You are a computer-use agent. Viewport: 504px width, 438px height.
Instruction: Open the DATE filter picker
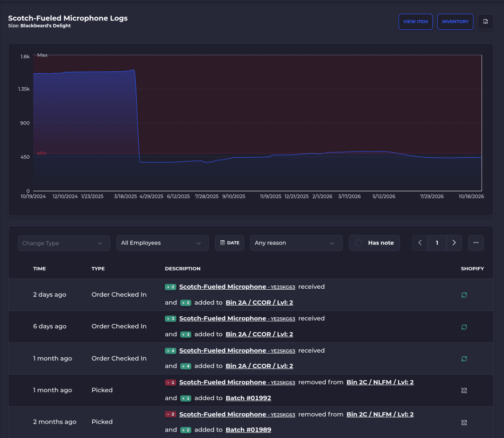pos(230,243)
